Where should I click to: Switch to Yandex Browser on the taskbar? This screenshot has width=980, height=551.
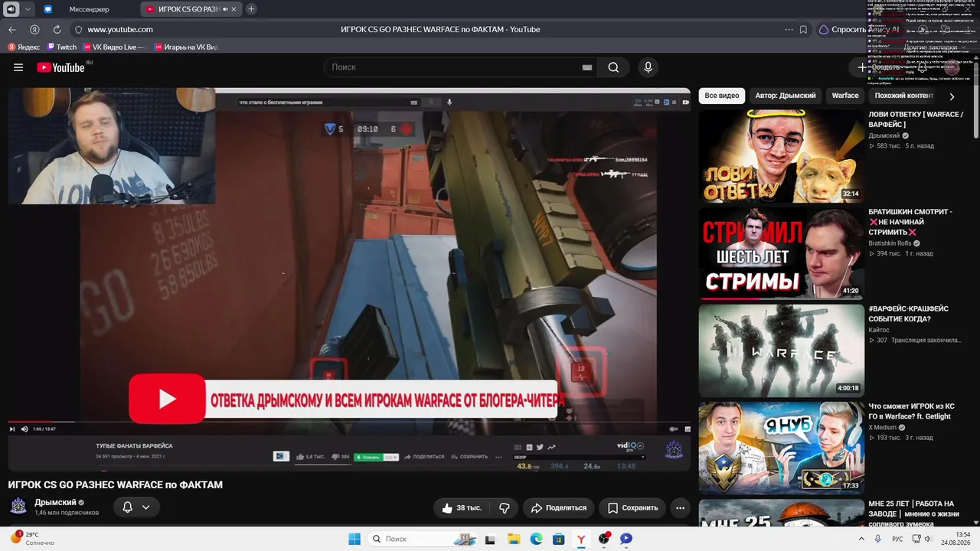(581, 539)
